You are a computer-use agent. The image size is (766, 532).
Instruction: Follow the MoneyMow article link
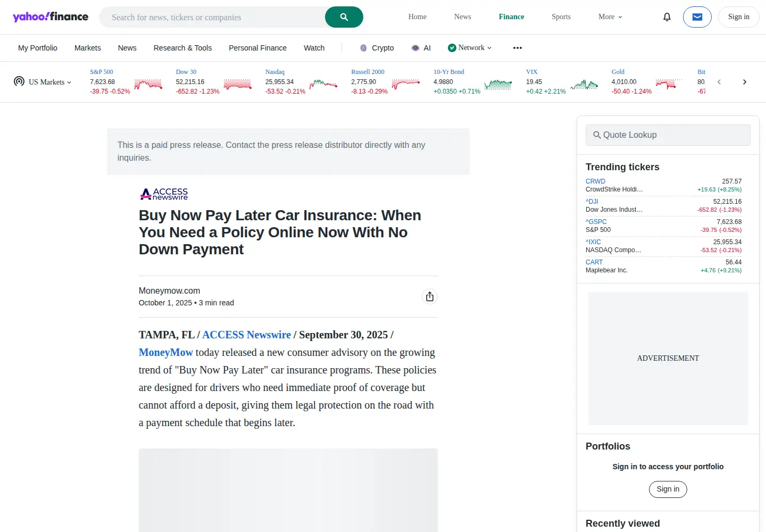166,352
